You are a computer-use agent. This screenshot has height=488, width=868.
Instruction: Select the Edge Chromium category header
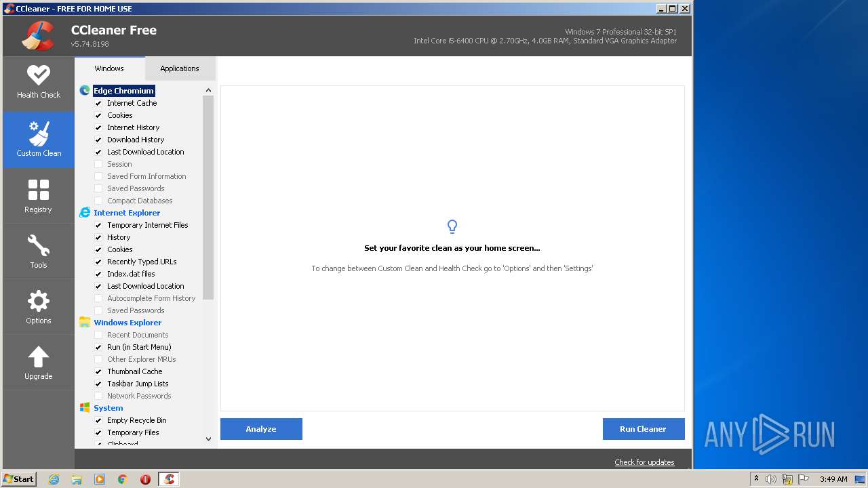tap(123, 91)
